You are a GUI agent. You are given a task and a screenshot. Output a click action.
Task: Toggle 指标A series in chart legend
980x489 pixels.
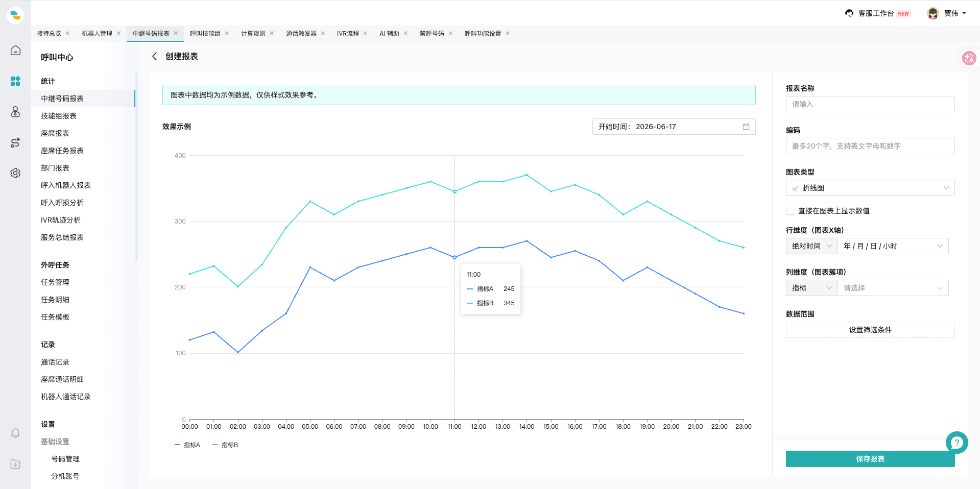(x=187, y=445)
